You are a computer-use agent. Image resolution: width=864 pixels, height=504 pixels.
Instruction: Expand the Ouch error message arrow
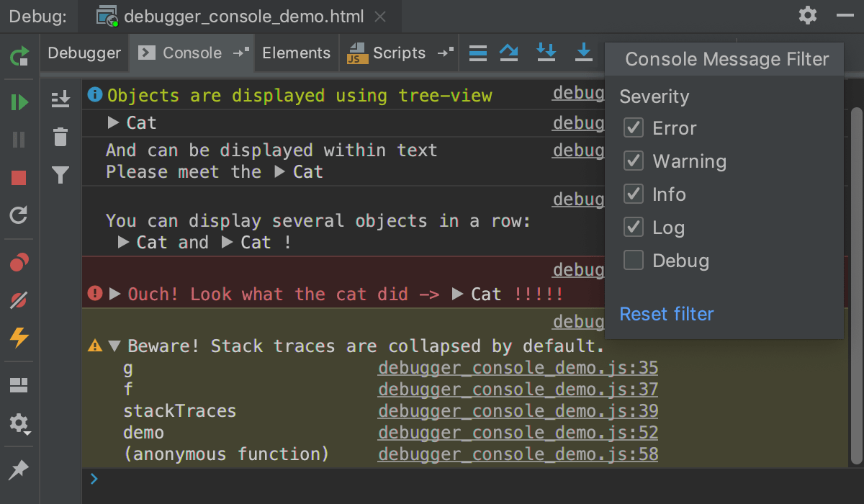point(115,294)
